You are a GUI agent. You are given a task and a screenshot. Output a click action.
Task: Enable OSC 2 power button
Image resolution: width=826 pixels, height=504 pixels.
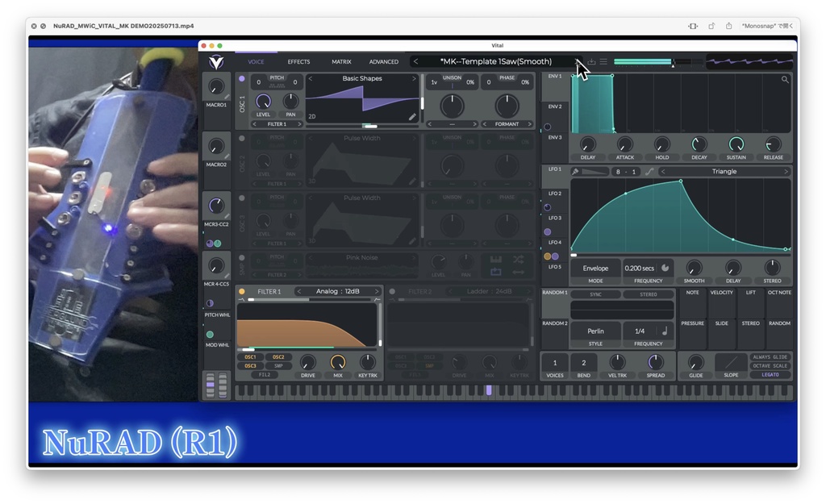point(242,139)
